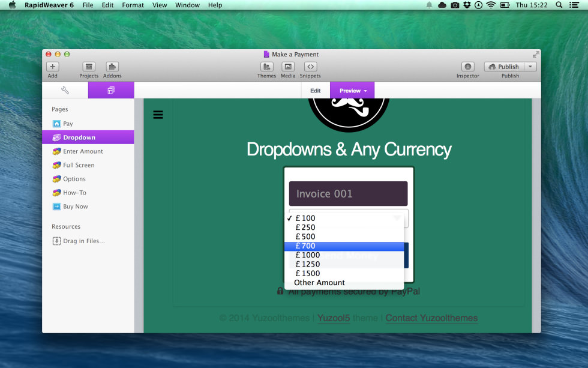Open the Inspector icon

point(467,67)
